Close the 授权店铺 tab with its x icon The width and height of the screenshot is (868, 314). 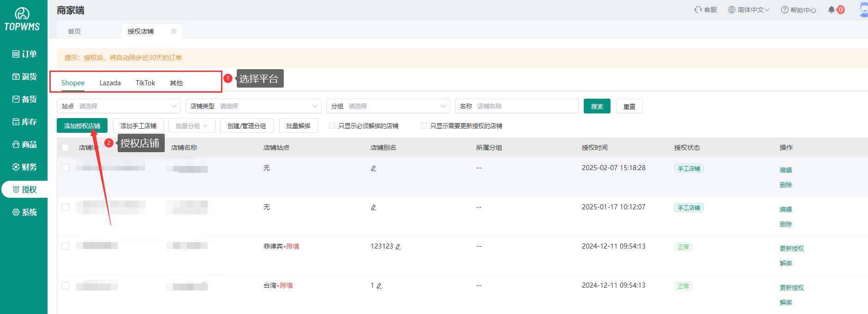coord(174,31)
